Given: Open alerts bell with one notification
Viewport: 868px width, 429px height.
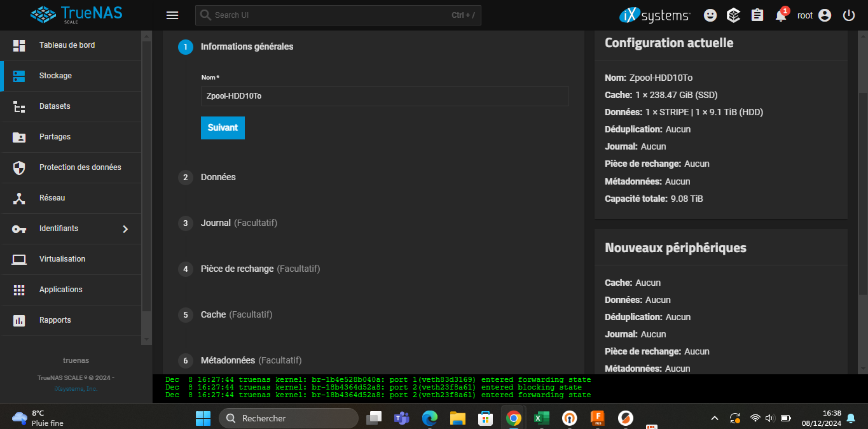Looking at the screenshot, I should 782,15.
